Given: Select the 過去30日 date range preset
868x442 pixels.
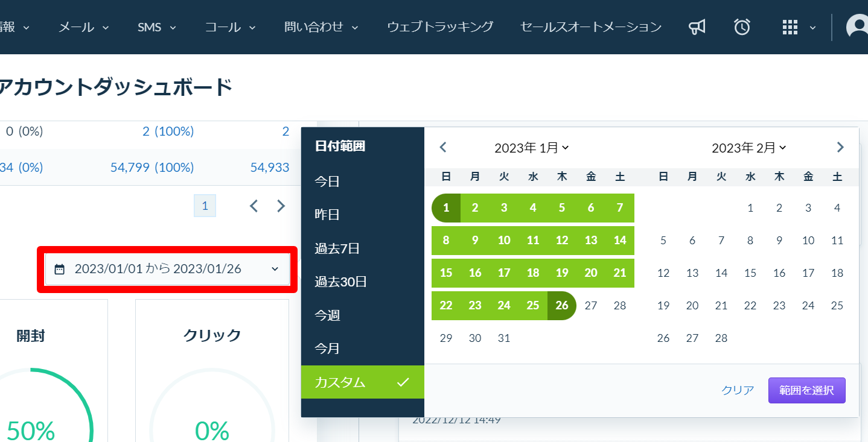Looking at the screenshot, I should (363, 282).
